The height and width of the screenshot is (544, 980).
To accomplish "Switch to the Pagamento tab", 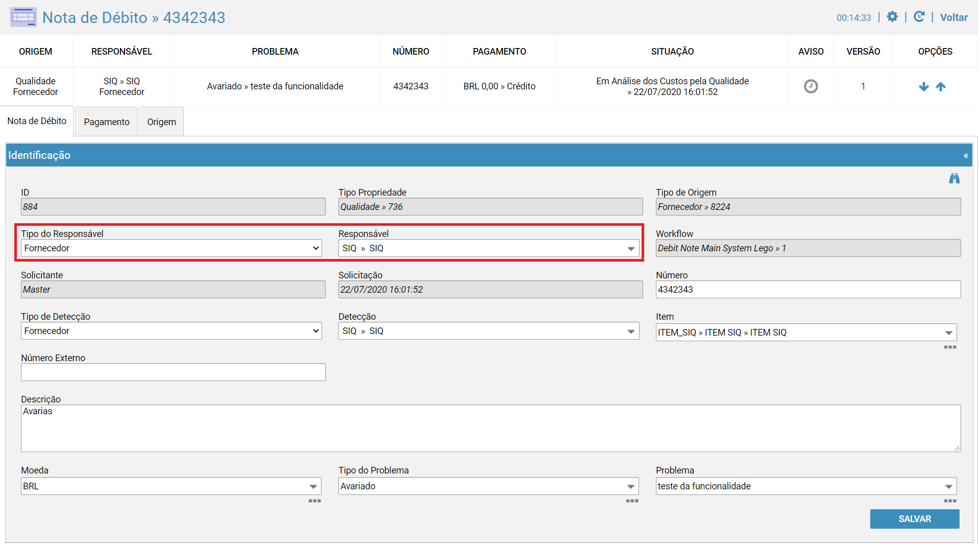I will coord(107,122).
